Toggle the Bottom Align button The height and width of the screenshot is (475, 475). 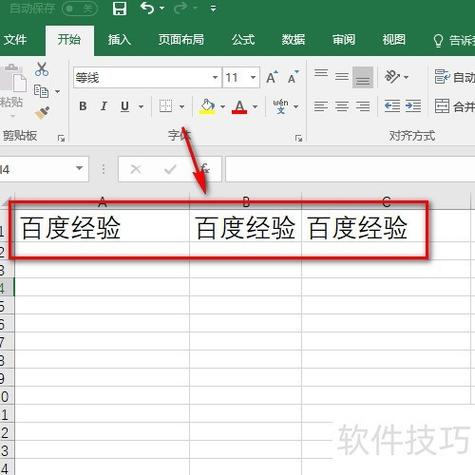coord(363,77)
